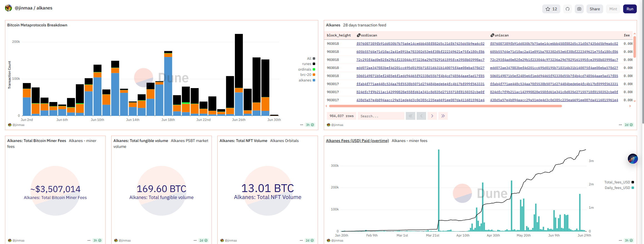Click the Run button
Screen dimensions: 644x244
coord(630,9)
